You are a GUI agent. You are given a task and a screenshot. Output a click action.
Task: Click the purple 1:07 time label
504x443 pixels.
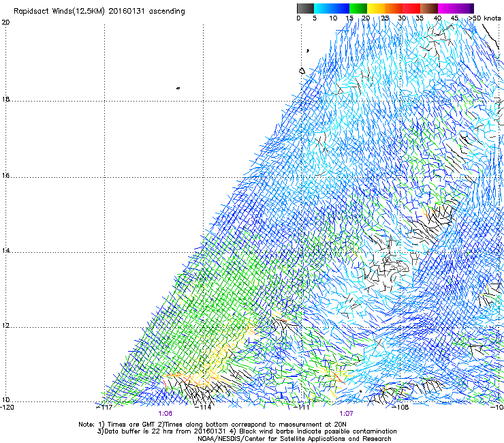point(346,414)
